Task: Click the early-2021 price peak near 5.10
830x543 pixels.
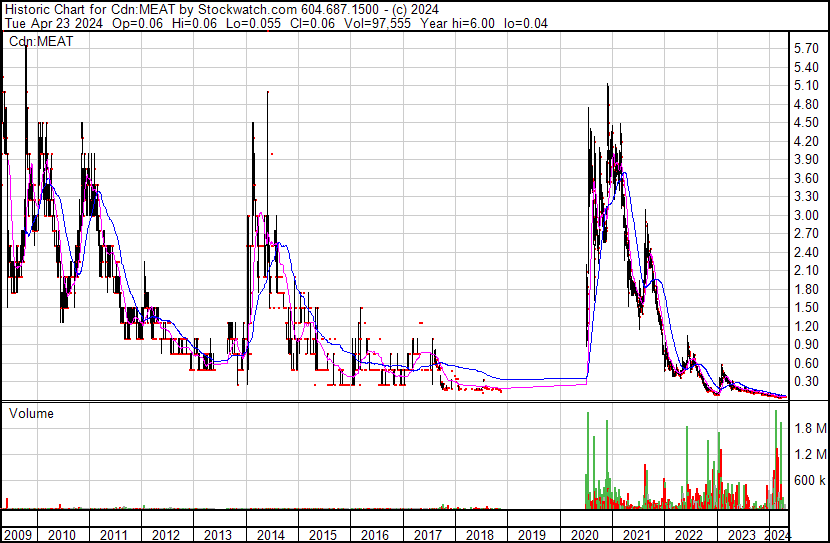Action: [608, 85]
